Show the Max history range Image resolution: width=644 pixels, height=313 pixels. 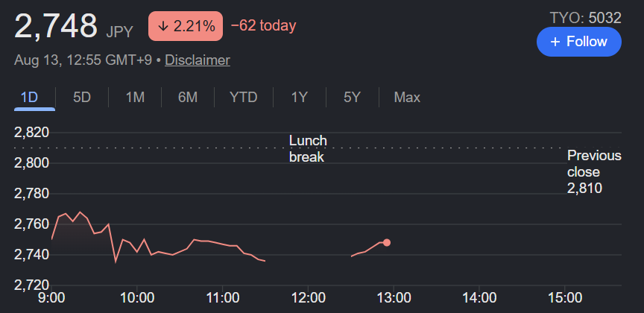point(407,98)
